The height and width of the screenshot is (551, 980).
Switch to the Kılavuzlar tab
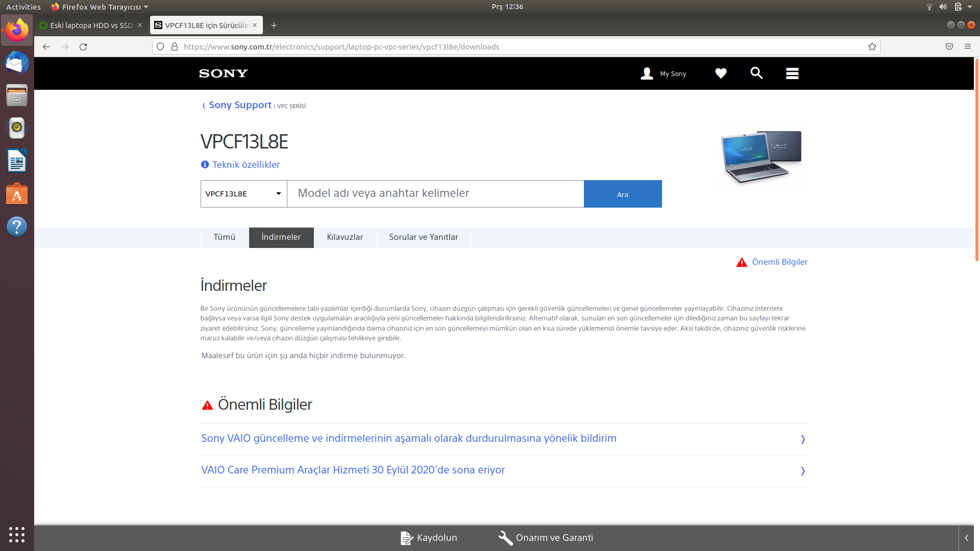pos(345,237)
